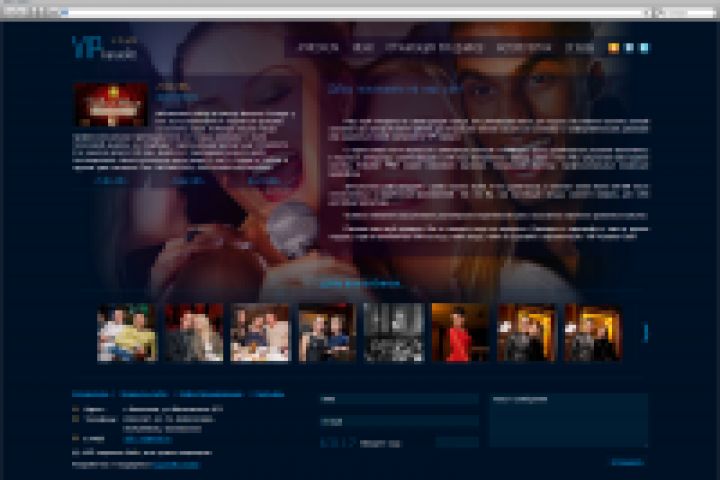Screen dimensions: 720x480
Task: Open the seventh gallery photo with golden background
Action: 527,333
